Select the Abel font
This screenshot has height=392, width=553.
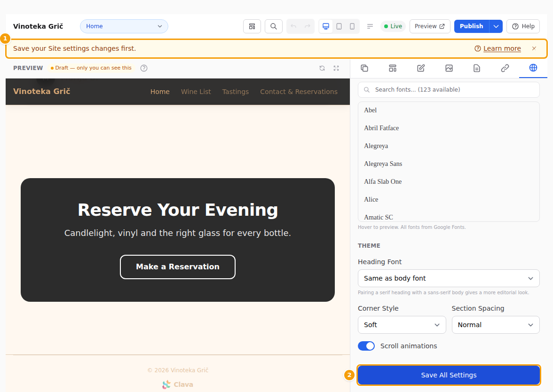[x=449, y=110]
